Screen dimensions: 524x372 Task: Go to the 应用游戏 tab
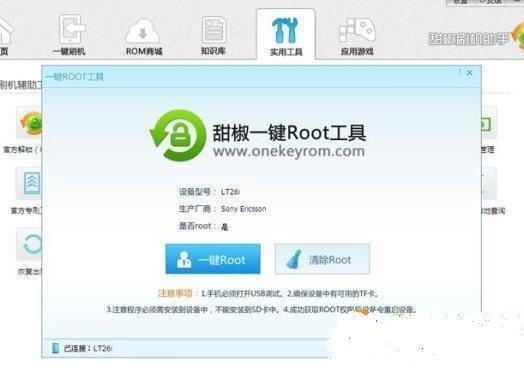357,36
